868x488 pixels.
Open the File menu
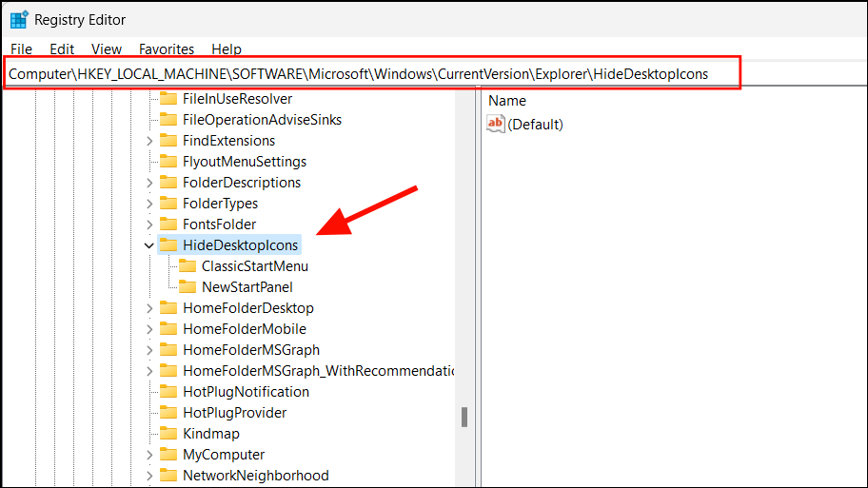pos(21,49)
